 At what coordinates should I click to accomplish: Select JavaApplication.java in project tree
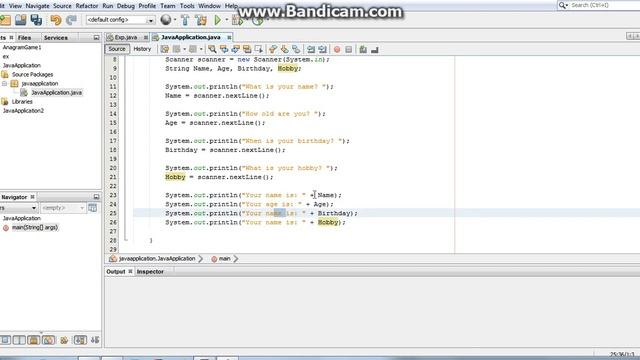(x=56, y=93)
